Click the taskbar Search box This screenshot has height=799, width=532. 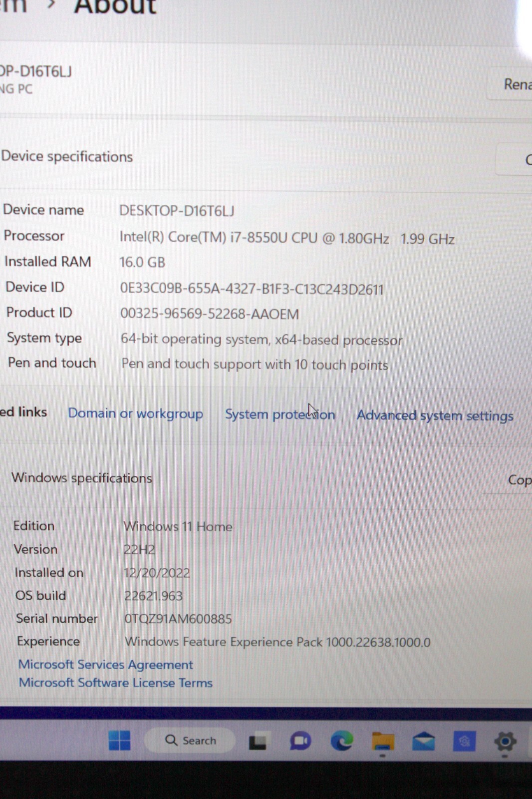tap(190, 740)
